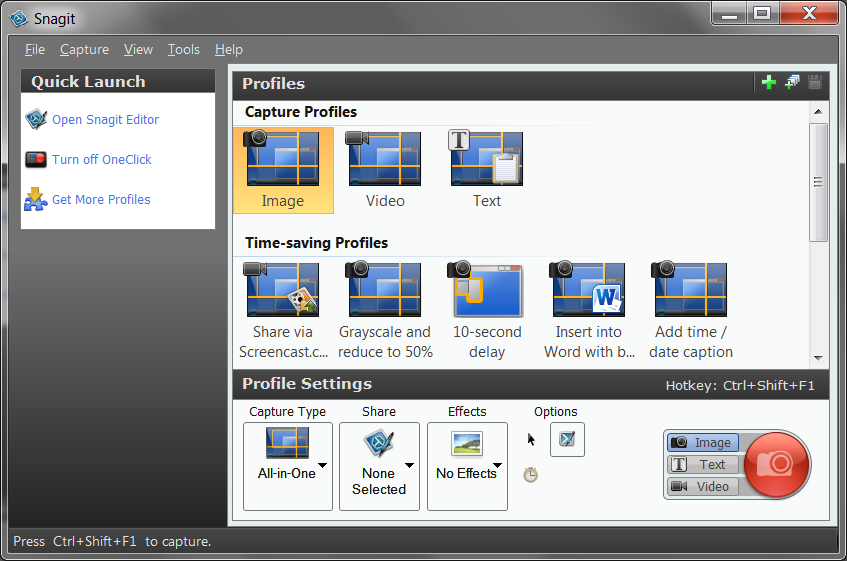Click status bar text "Press Ctrl+Shift+F1 to capture."
The height and width of the screenshot is (561, 847).
click(112, 541)
